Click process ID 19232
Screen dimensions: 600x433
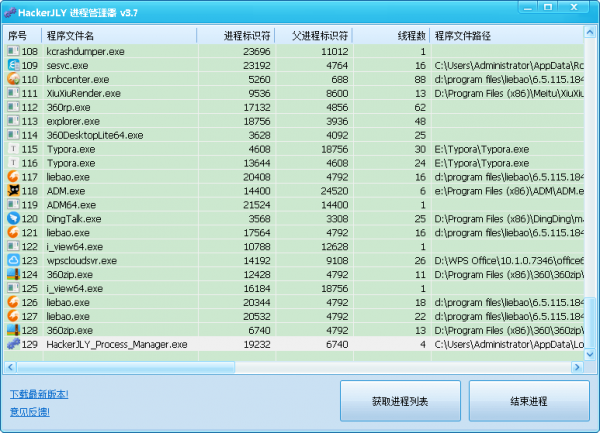pyautogui.click(x=257, y=345)
